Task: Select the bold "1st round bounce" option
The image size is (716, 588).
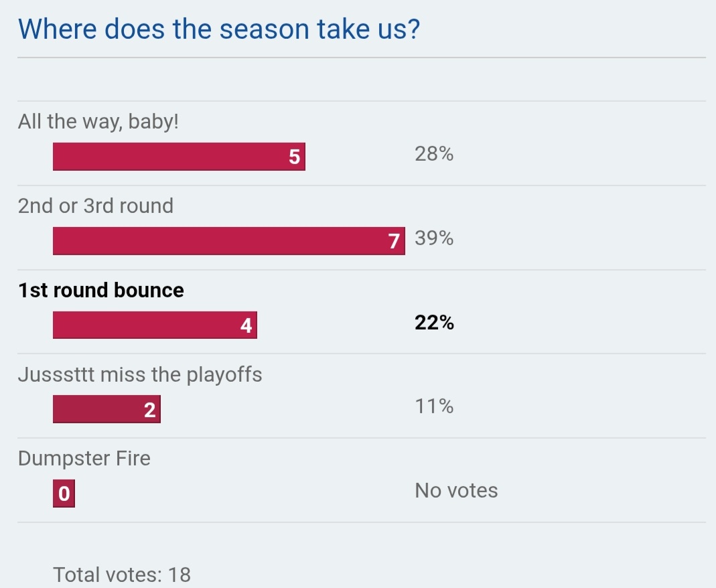Action: point(101,290)
